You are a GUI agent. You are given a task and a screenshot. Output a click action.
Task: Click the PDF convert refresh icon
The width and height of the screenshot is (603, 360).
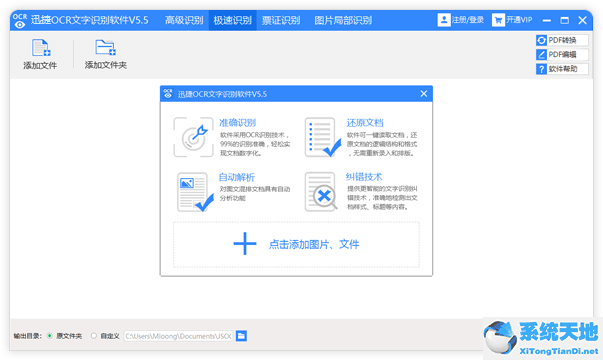point(541,40)
